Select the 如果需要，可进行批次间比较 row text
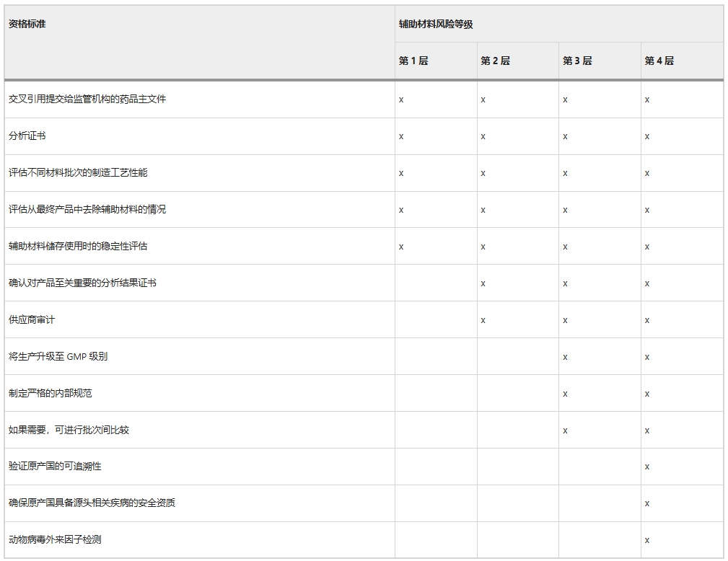 [69, 430]
